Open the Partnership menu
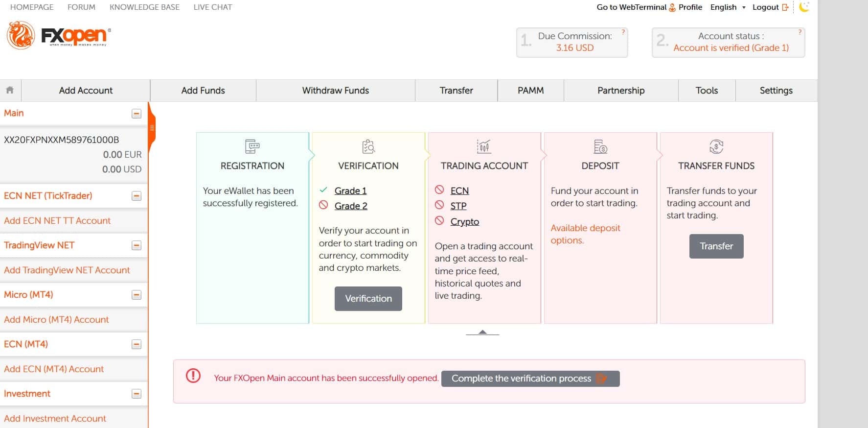Viewport: 868px width, 428px height. click(x=621, y=91)
